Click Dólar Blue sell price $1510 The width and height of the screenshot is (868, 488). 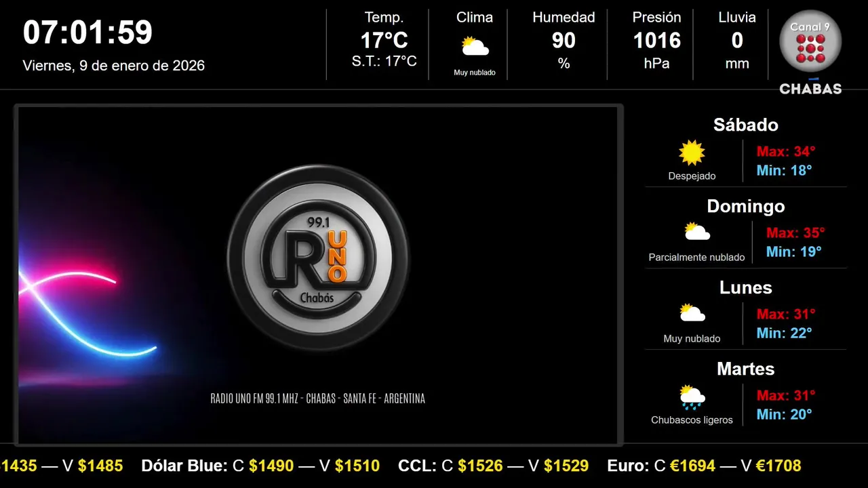pos(357,466)
